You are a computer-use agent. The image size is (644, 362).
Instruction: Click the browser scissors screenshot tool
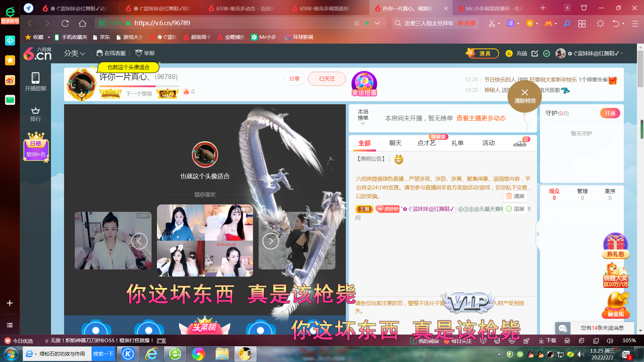[x=492, y=23]
